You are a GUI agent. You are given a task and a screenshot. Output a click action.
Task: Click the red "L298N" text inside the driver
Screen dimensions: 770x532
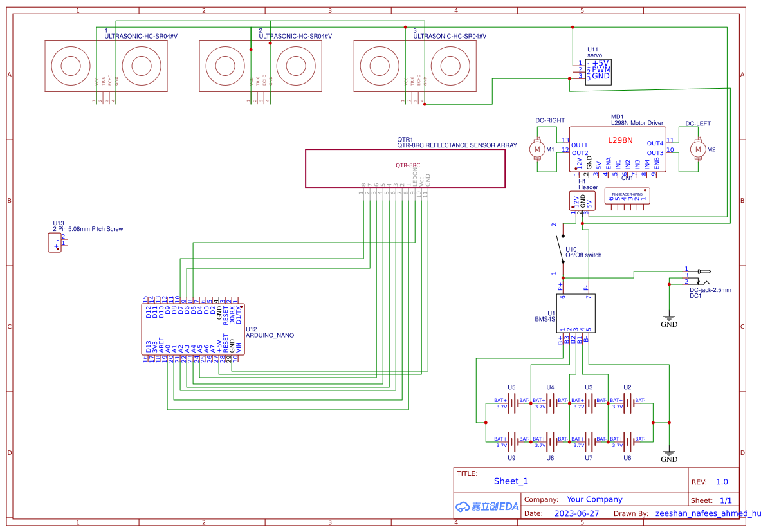pyautogui.click(x=620, y=140)
